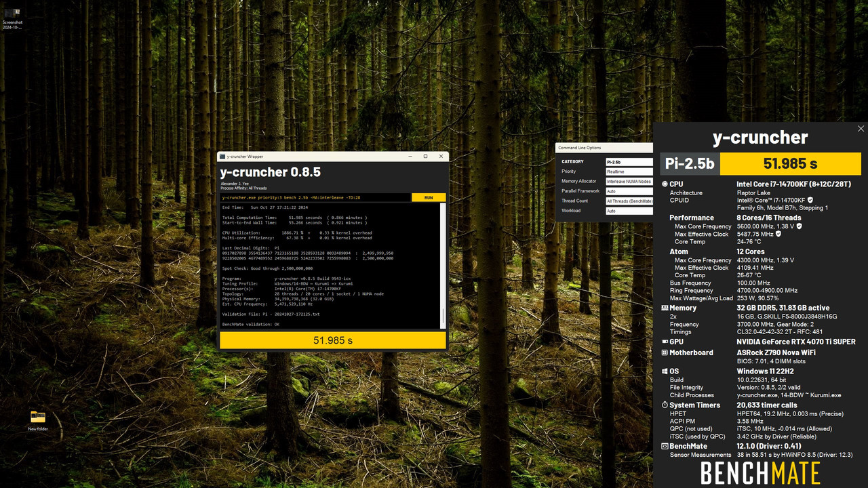Click the y-cruncher command line input field
This screenshot has width=868, height=488.
coord(315,197)
